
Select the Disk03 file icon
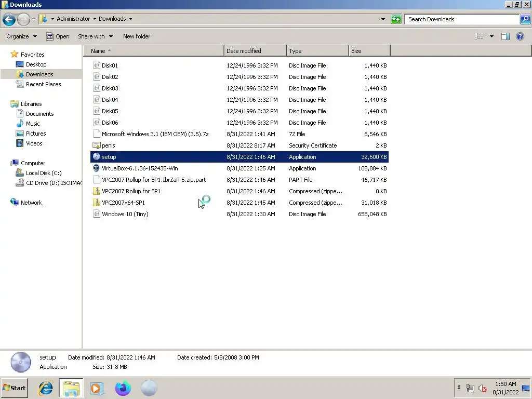(97, 88)
